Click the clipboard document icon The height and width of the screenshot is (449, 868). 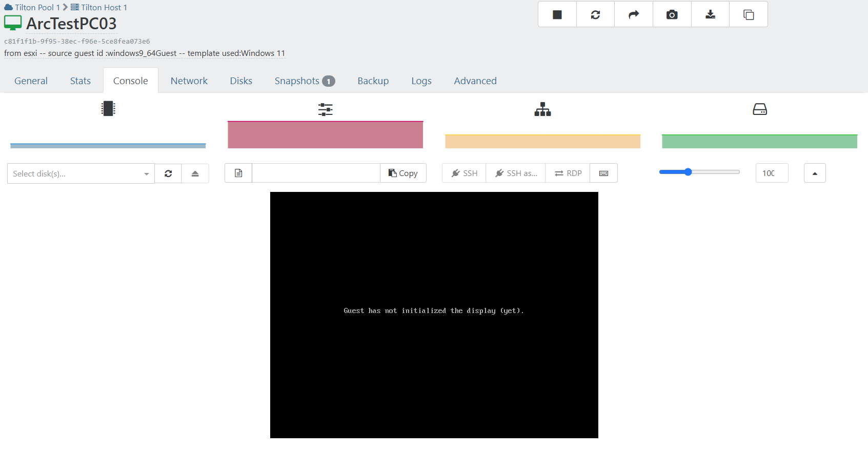click(x=238, y=173)
